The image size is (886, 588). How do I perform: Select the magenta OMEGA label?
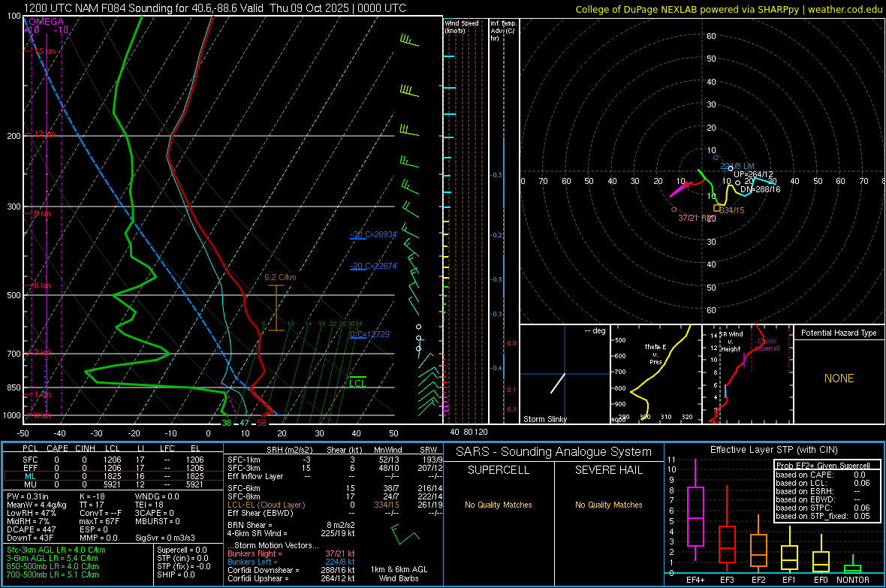[x=46, y=22]
